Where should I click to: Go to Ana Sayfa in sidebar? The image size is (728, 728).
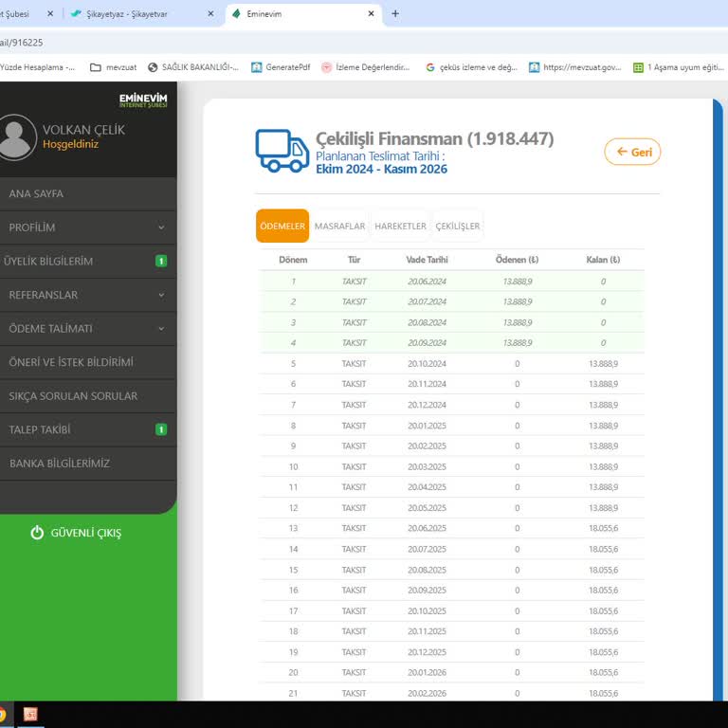click(36, 193)
